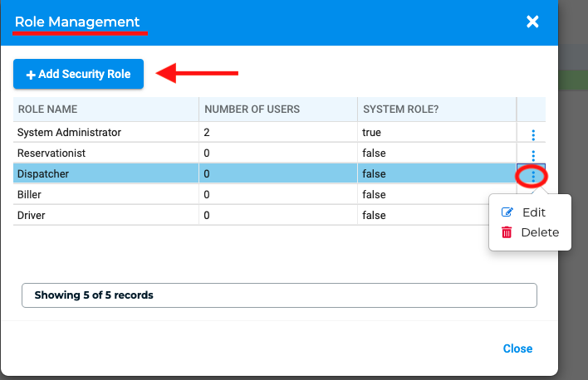Open the System Administrator row kebab menu

(x=533, y=135)
